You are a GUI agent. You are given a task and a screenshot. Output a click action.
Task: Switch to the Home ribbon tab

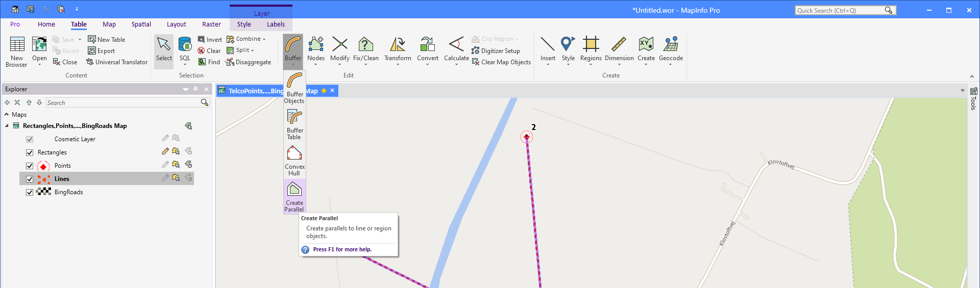[x=46, y=24]
